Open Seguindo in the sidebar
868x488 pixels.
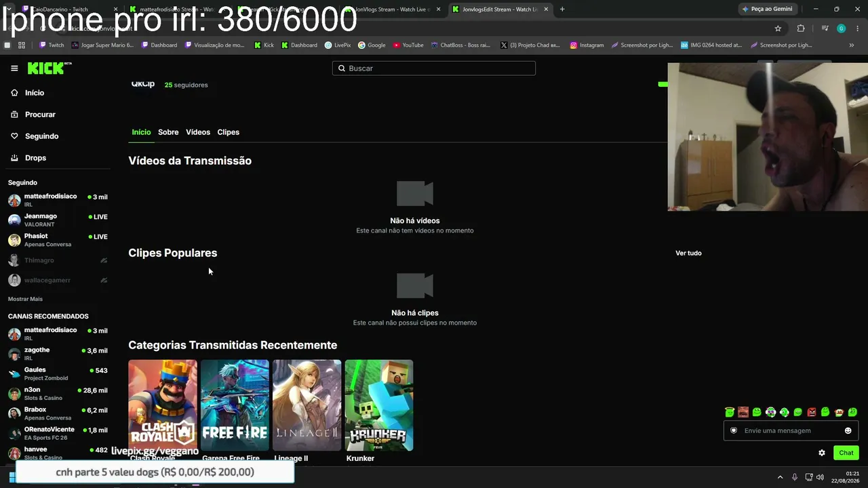[x=41, y=136]
